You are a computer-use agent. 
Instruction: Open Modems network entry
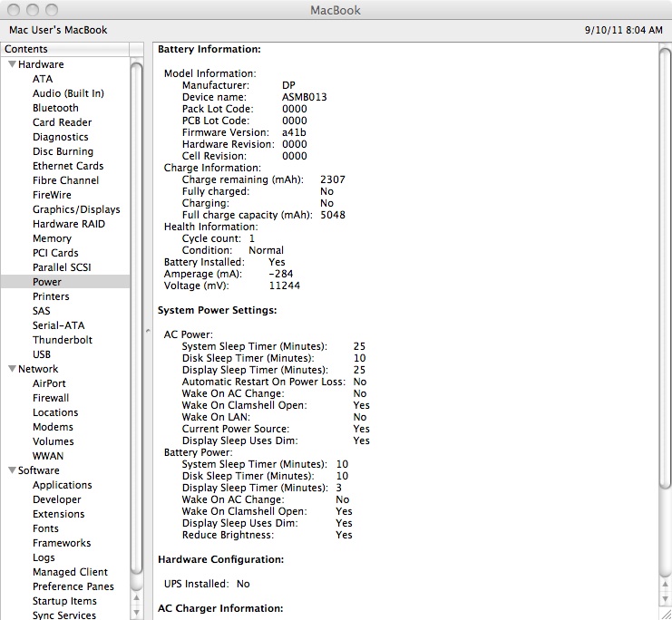click(53, 427)
